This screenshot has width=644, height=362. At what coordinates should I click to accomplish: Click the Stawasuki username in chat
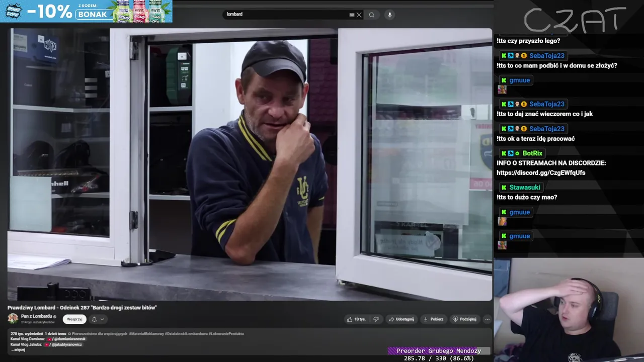pyautogui.click(x=525, y=188)
